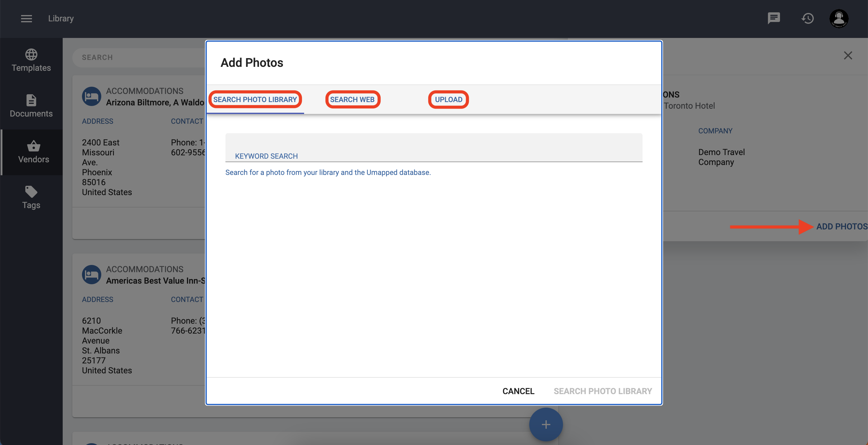The width and height of the screenshot is (868, 445).
Task: Click the Americas Best Value Inn bed icon
Action: (91, 275)
